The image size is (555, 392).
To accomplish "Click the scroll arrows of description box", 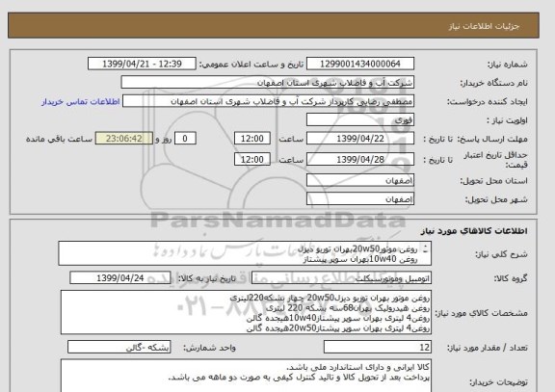I will point(426,249).
